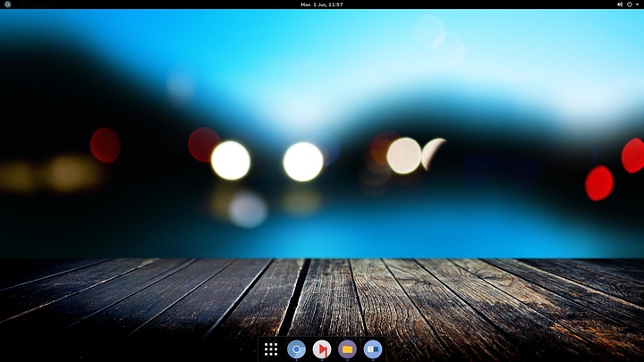Open Activities icon in top-left corner
The width and height of the screenshot is (644, 362).
pos(8,4)
